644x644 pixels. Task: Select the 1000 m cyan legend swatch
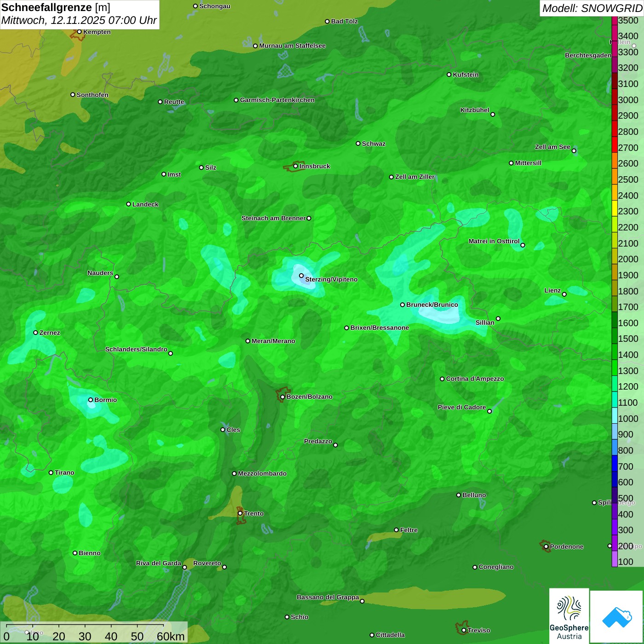(x=615, y=415)
